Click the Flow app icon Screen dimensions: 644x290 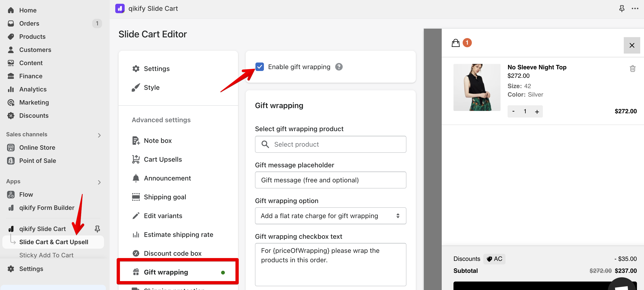(11, 194)
